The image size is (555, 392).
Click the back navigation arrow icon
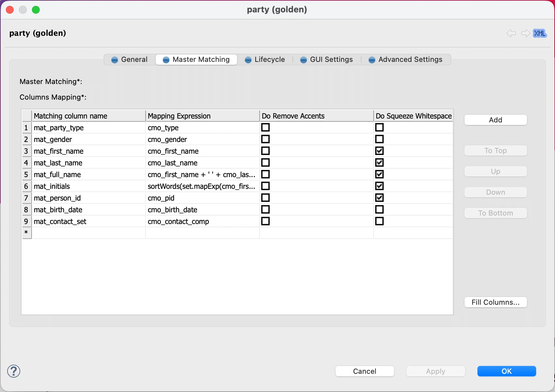click(x=511, y=33)
